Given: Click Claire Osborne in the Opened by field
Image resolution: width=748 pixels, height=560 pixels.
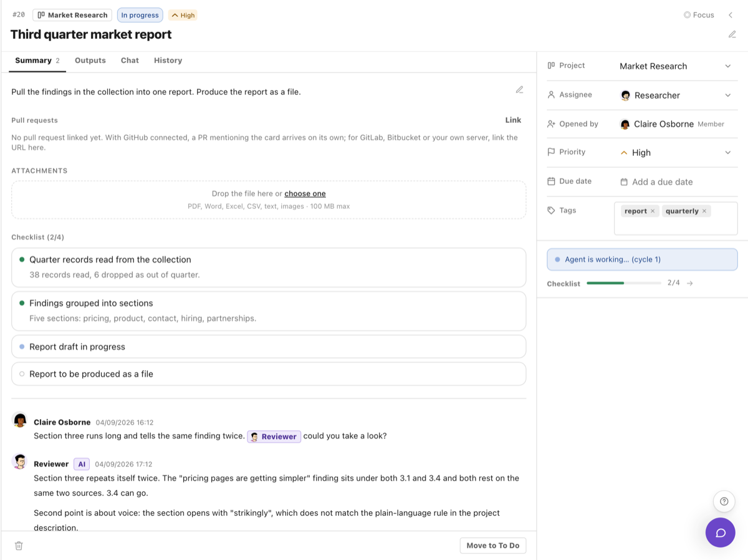Looking at the screenshot, I should coord(664,124).
